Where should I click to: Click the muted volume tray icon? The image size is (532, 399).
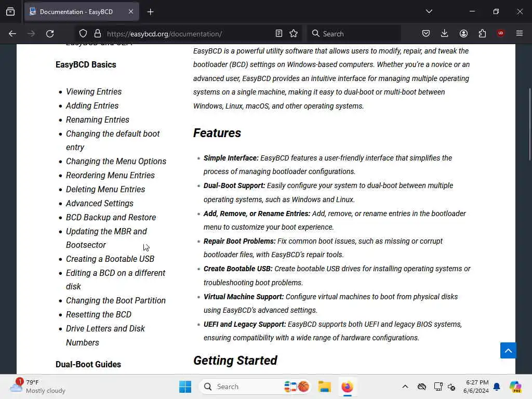pos(451,387)
